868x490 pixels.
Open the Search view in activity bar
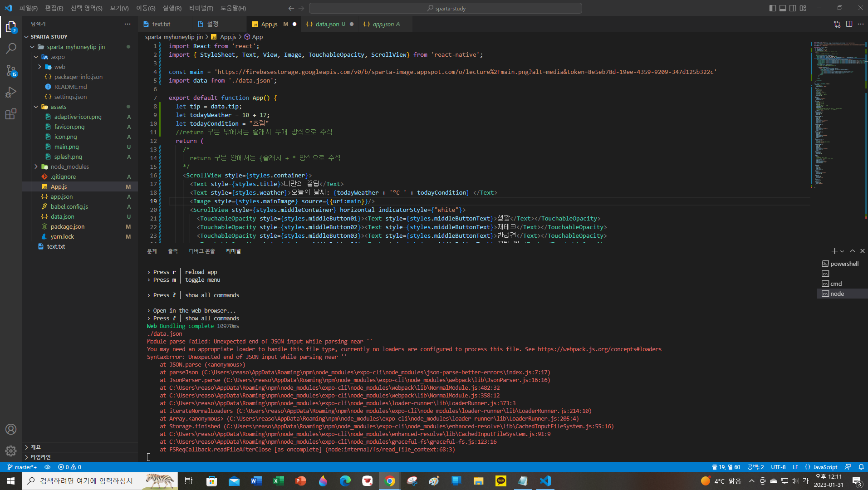11,48
